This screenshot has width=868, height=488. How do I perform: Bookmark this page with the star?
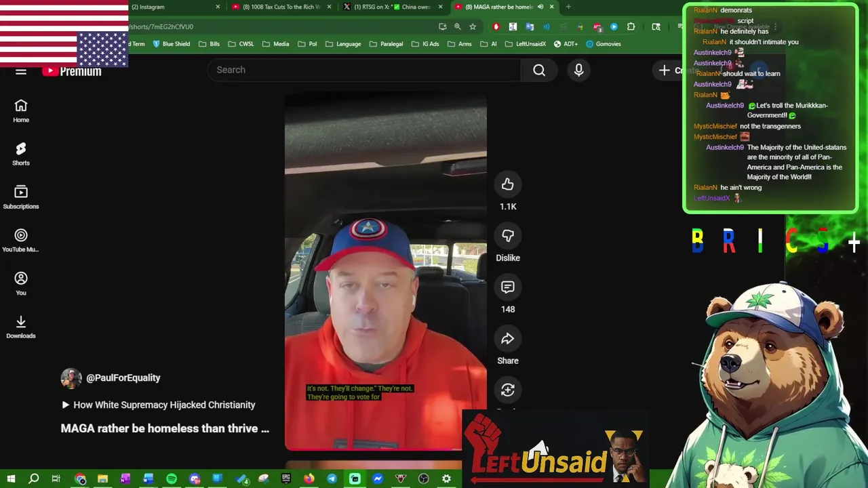pos(473,26)
